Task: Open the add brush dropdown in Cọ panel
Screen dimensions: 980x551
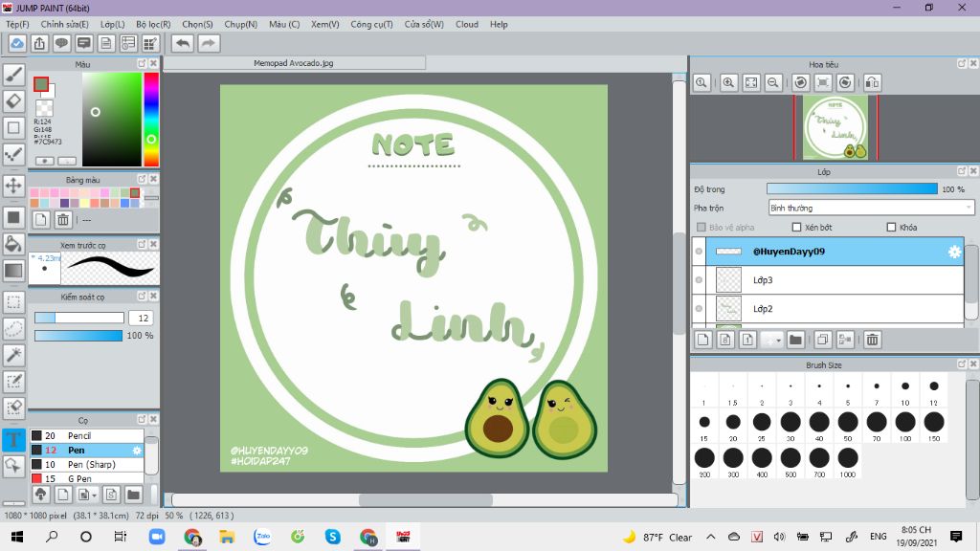Action: coord(85,495)
